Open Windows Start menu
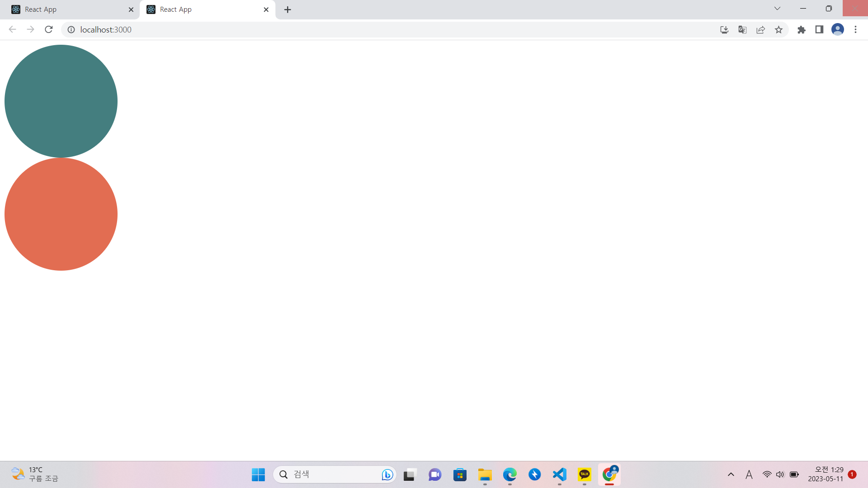868x488 pixels. [258, 474]
